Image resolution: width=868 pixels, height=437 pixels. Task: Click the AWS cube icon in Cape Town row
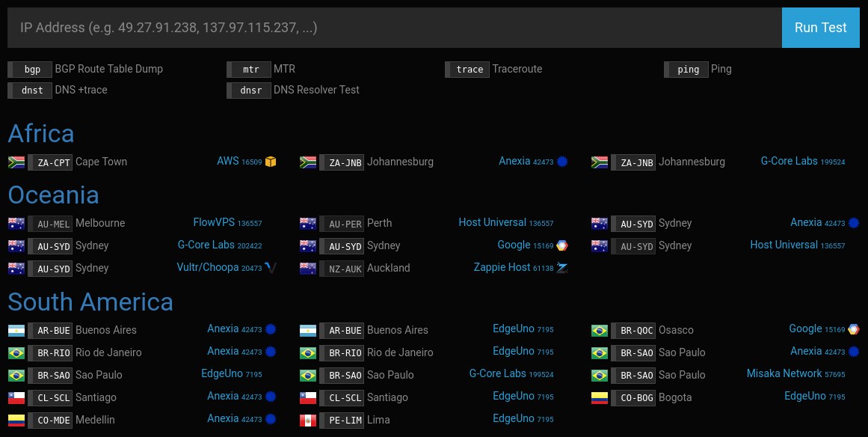271,162
